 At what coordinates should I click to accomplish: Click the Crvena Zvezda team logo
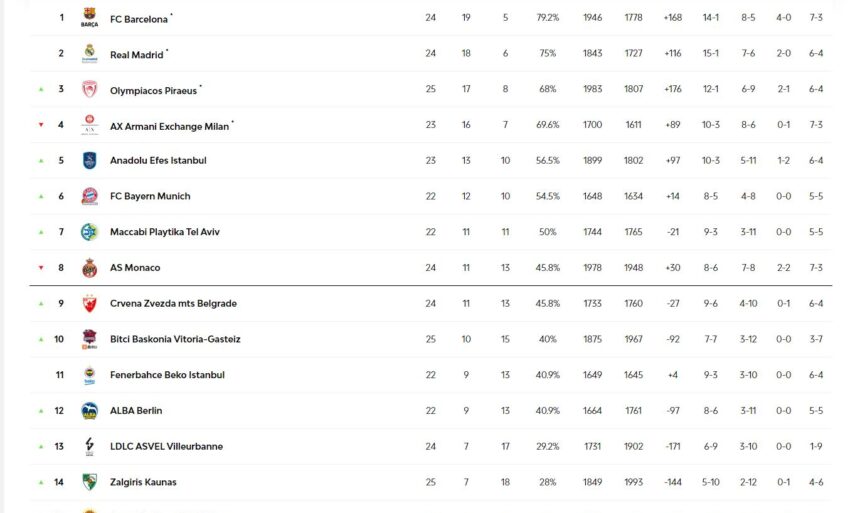pyautogui.click(x=90, y=303)
